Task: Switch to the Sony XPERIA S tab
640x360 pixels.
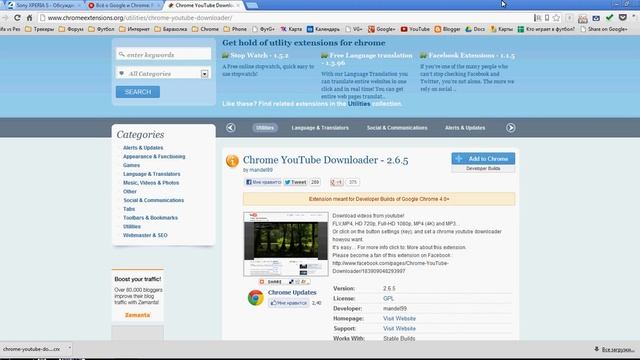Action: (44, 5)
